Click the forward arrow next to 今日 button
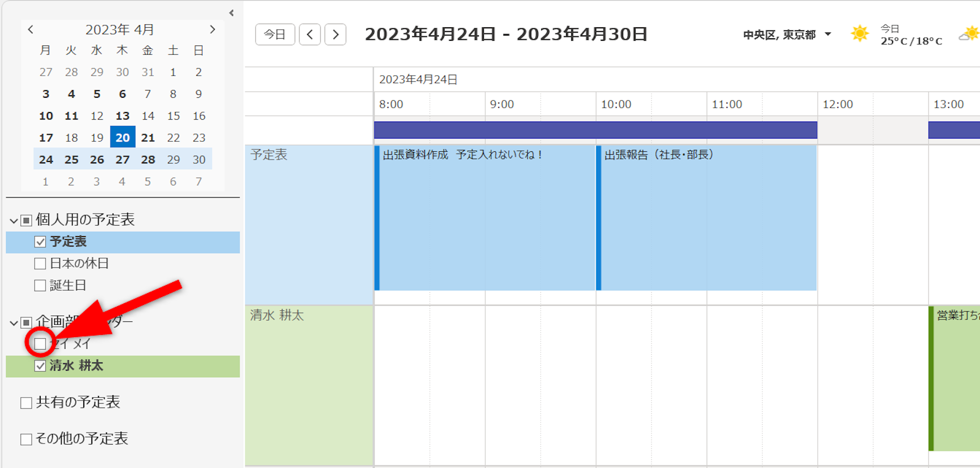 (335, 34)
